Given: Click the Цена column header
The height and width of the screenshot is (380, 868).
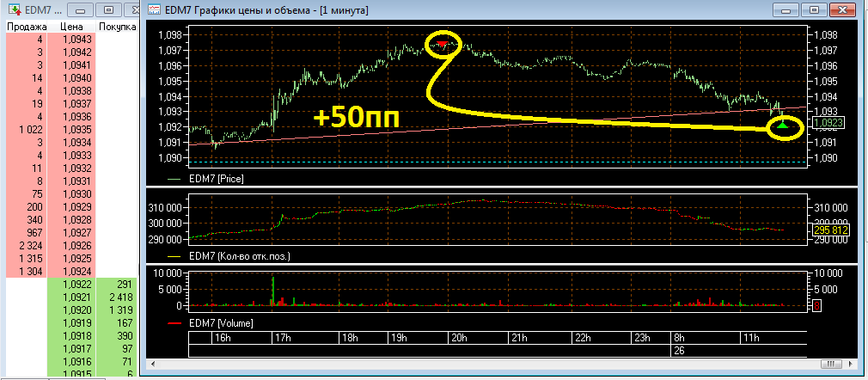Looking at the screenshot, I should pos(71,27).
